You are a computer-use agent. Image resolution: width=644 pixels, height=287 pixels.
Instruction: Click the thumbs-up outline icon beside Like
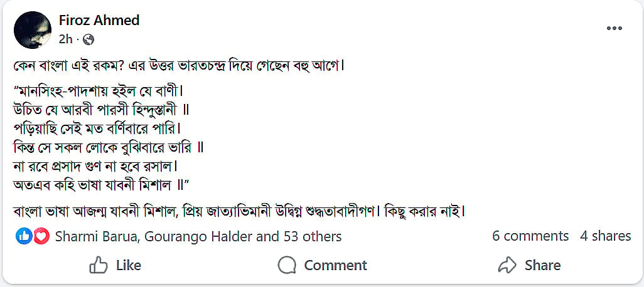(x=98, y=265)
